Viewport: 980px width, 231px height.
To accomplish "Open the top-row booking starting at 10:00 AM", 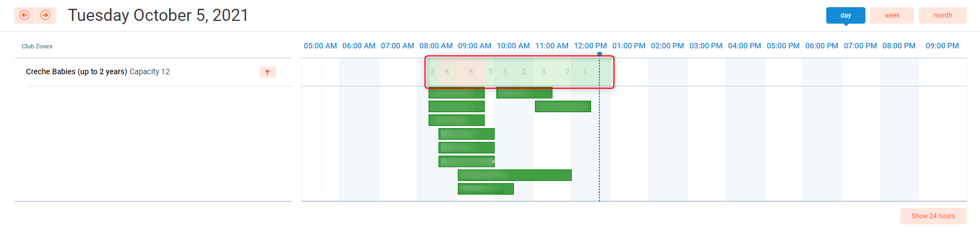I will [x=524, y=92].
